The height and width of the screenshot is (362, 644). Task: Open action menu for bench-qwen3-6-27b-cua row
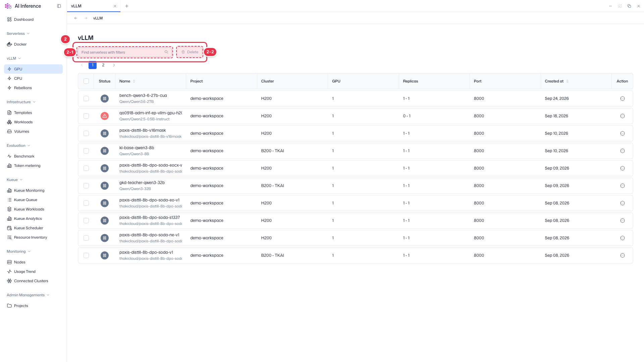tap(622, 99)
